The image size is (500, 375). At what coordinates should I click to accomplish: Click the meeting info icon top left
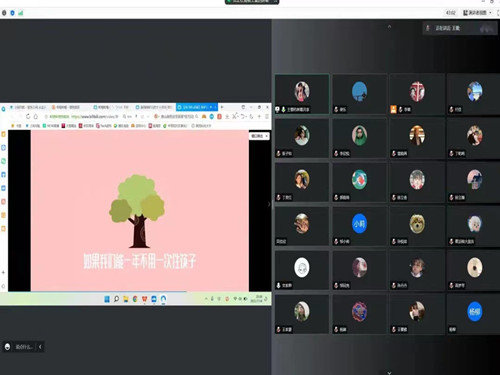(4, 13)
